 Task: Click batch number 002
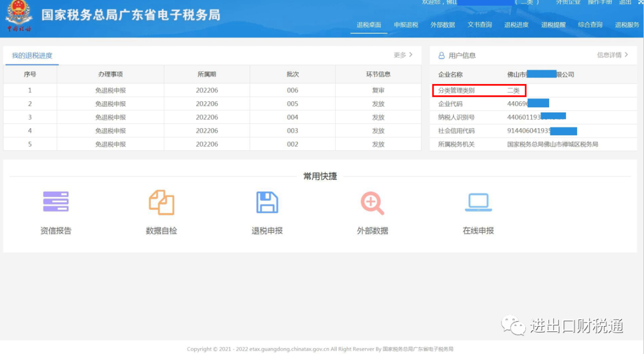click(x=292, y=144)
